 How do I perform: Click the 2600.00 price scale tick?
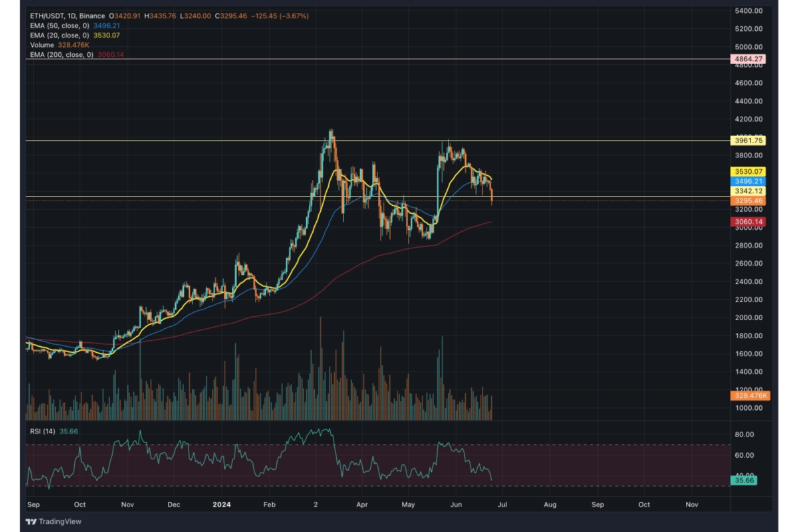coord(749,264)
